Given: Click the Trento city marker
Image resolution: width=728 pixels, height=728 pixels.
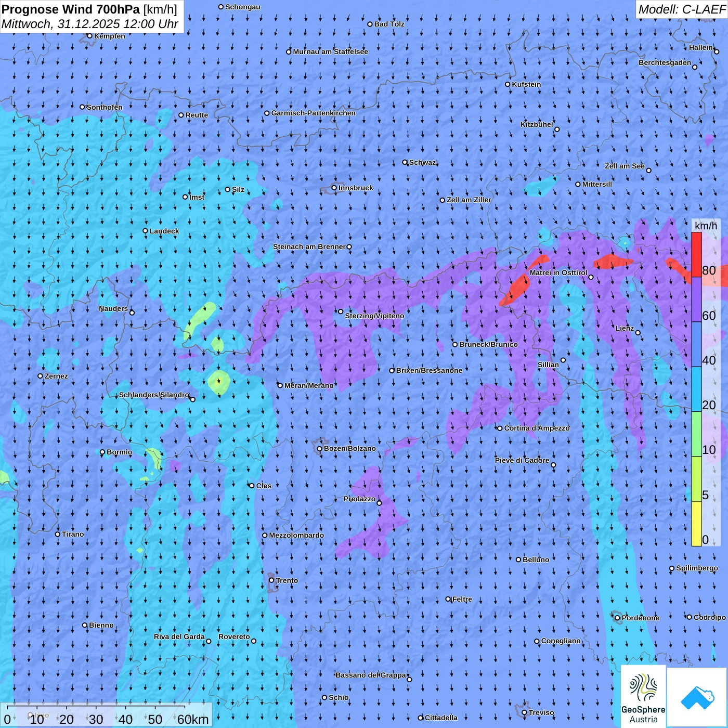Looking at the screenshot, I should [x=271, y=580].
